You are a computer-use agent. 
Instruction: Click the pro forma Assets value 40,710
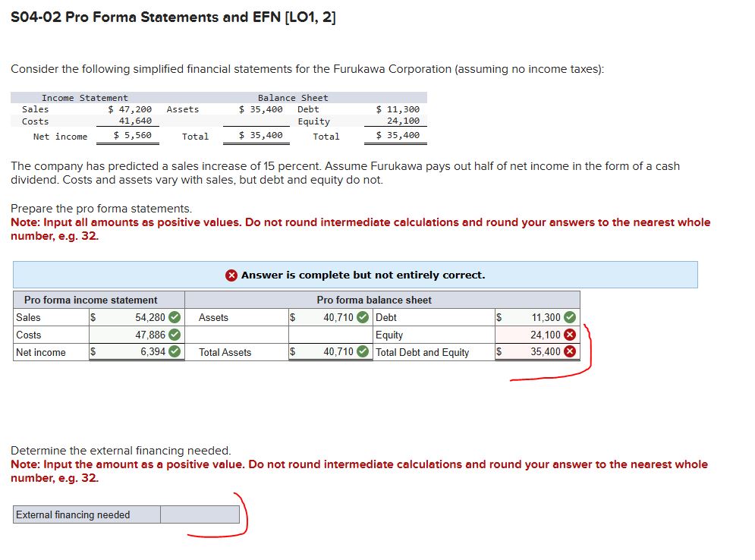point(338,317)
